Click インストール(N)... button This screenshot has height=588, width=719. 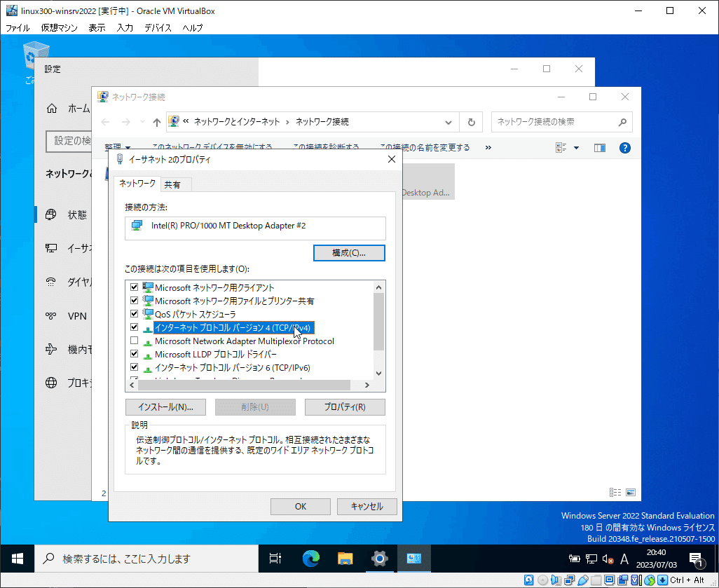(x=165, y=406)
